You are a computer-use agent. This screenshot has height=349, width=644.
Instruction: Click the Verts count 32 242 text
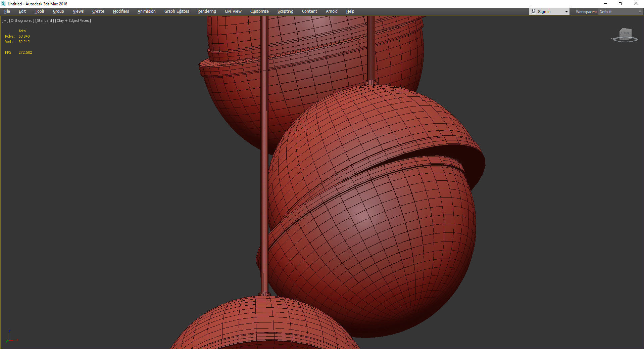[24, 42]
